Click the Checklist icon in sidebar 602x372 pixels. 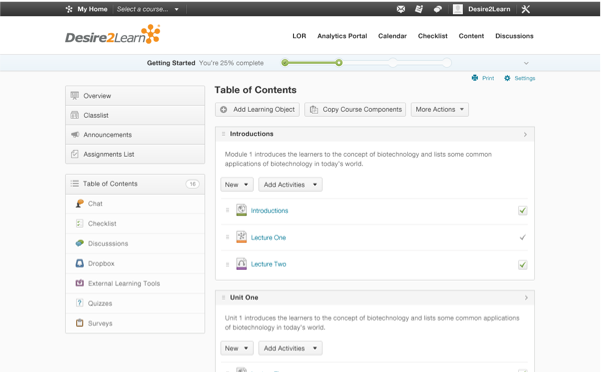(79, 223)
